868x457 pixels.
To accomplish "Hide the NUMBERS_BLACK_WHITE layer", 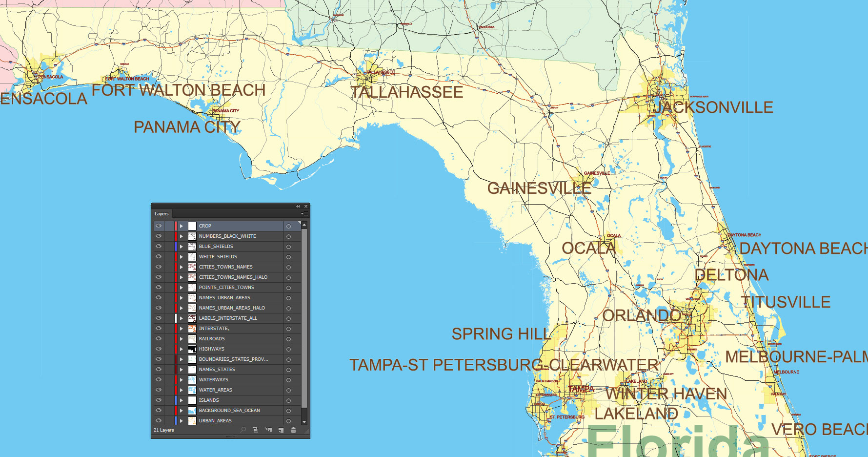I will click(159, 236).
